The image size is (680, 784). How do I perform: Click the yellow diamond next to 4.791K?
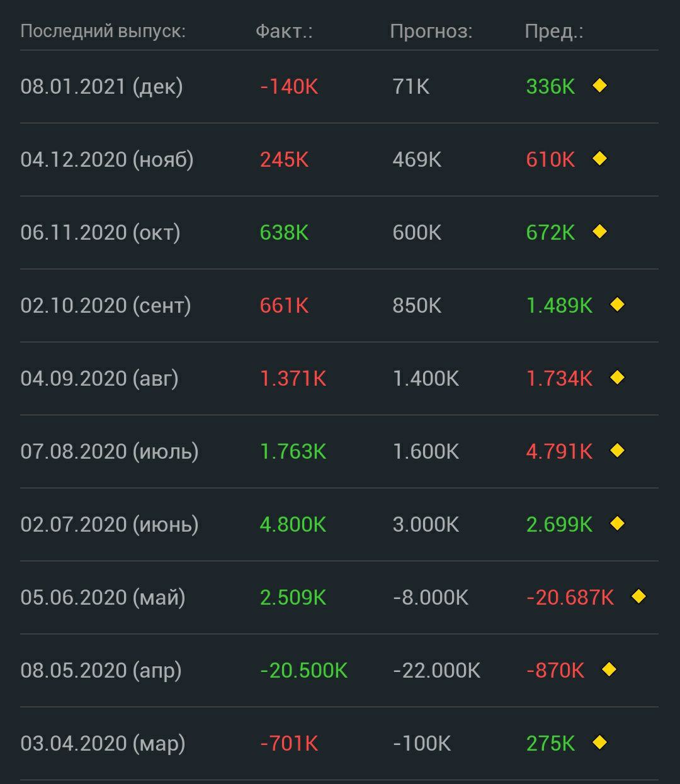pos(617,451)
